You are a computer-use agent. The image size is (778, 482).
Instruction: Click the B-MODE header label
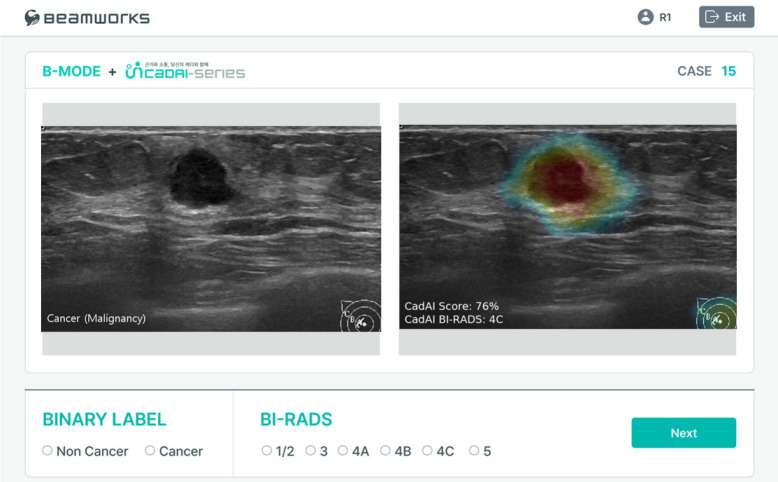pyautogui.click(x=71, y=71)
